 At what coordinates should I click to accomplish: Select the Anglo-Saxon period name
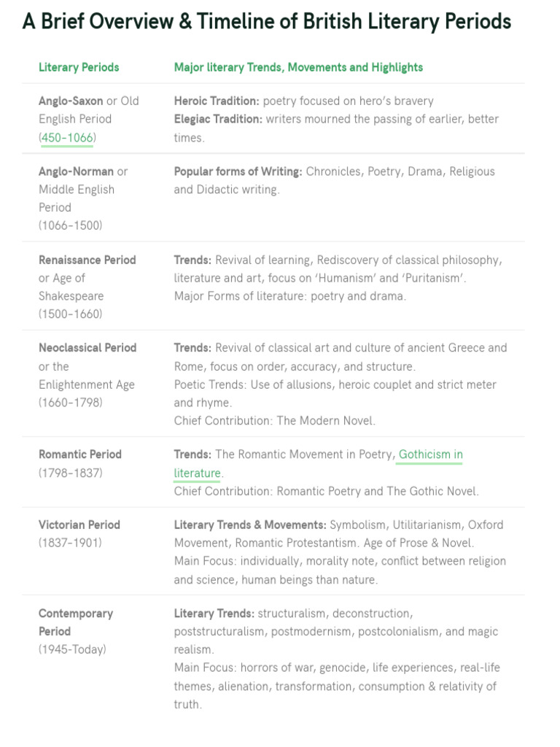[x=71, y=101]
